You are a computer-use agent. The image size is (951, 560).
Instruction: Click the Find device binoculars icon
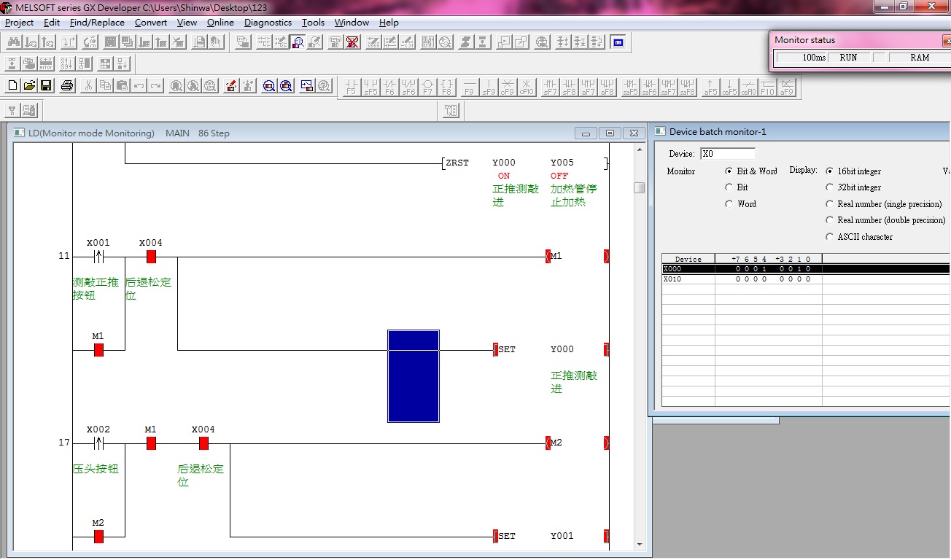coord(13,42)
